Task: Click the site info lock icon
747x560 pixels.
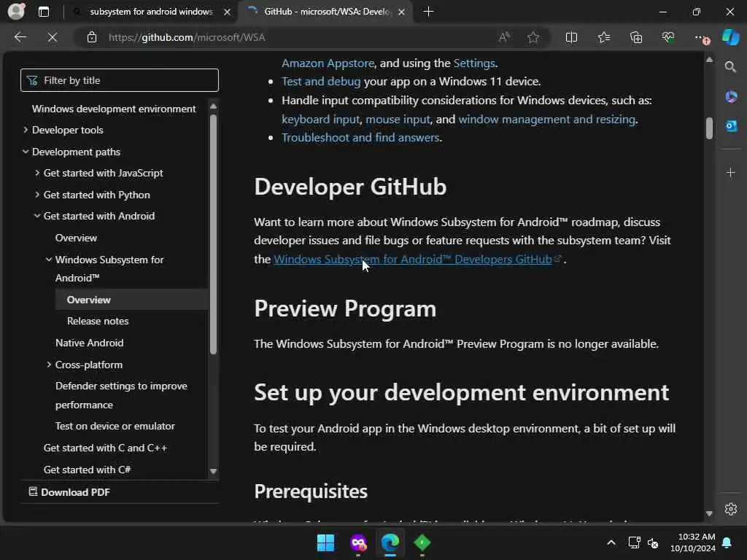Action: (x=91, y=37)
